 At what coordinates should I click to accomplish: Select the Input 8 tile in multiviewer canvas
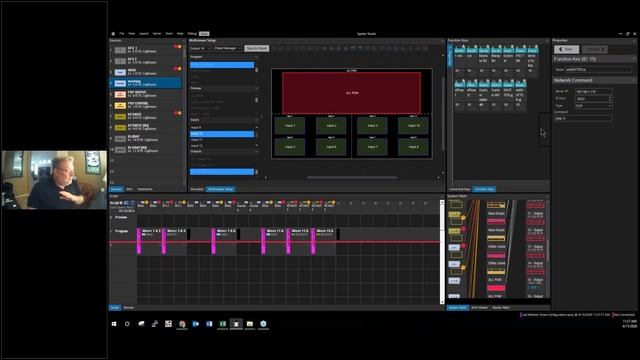(413, 147)
